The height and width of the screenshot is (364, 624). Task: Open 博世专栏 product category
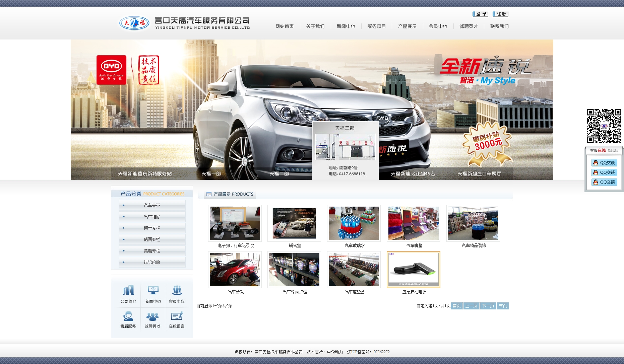click(152, 228)
